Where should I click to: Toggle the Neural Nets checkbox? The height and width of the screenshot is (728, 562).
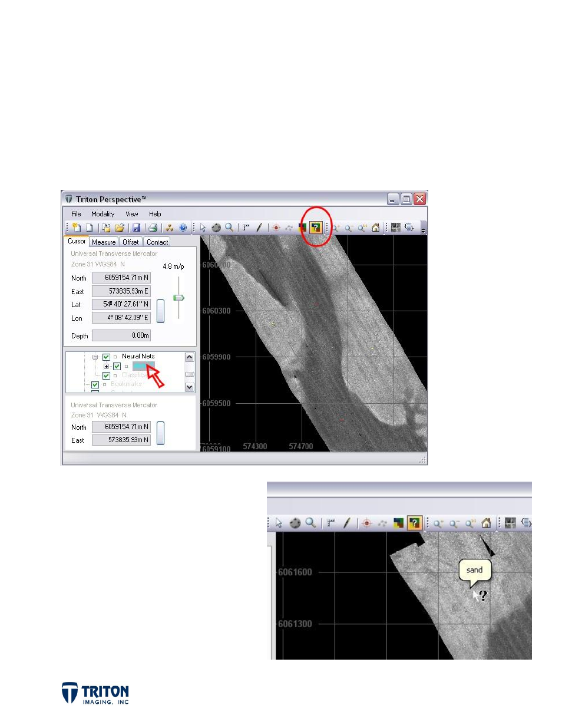[x=106, y=357]
